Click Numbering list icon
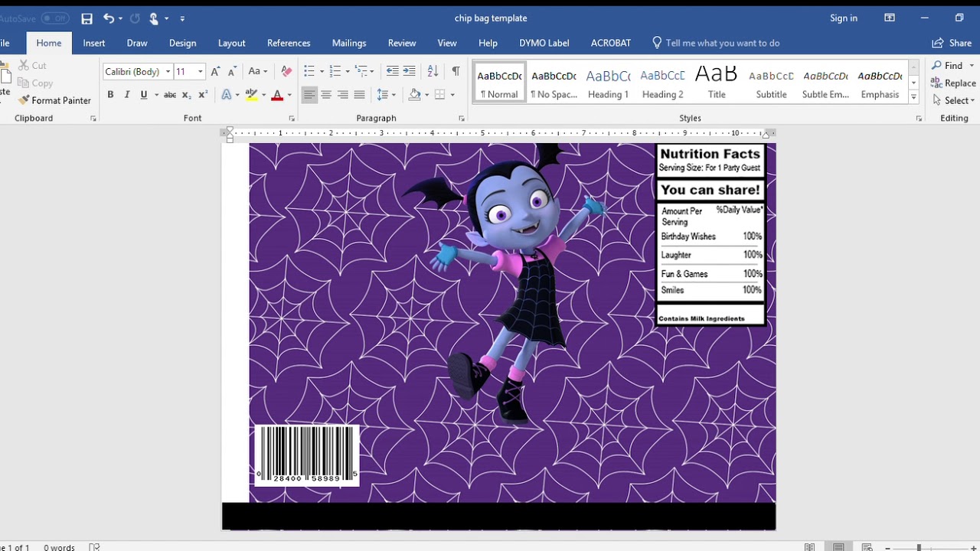Viewport: 980px width, 551px height. pos(335,71)
